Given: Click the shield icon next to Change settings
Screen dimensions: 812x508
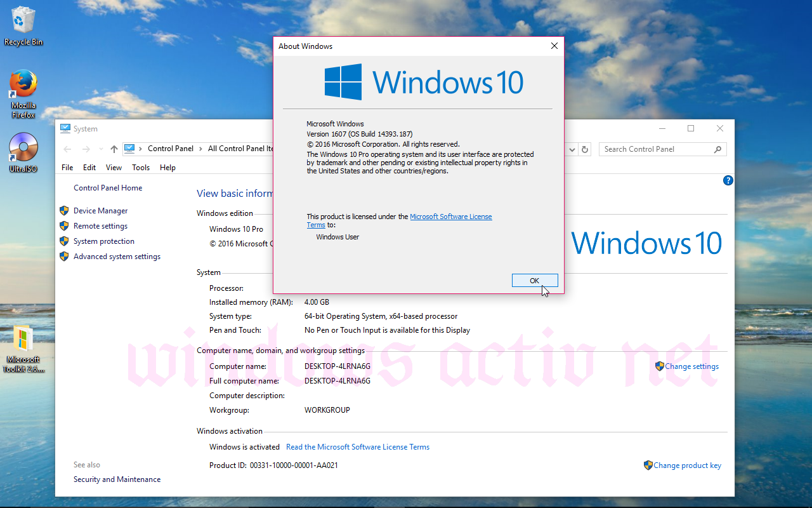Looking at the screenshot, I should (660, 366).
